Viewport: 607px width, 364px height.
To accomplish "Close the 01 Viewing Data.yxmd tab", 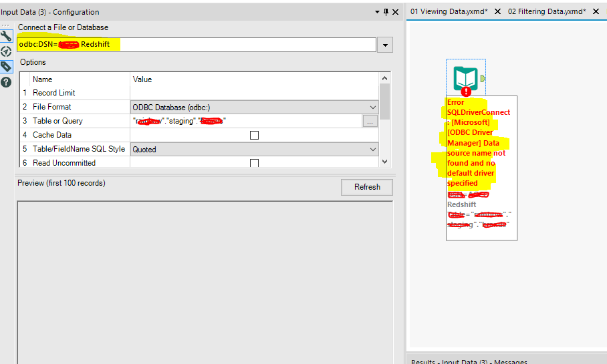I will [498, 11].
